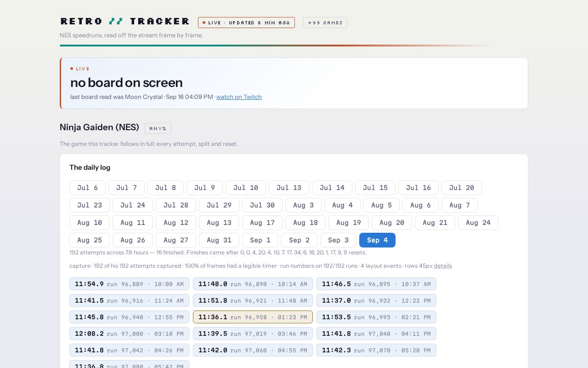Switch to the Aug 7 daily log
Viewport: 588px width, 368px height.
(x=459, y=205)
